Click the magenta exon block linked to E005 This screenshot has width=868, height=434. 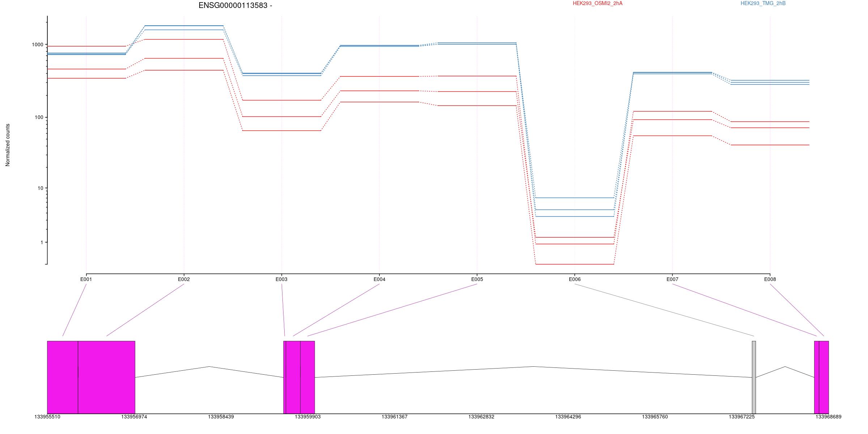coord(307,377)
